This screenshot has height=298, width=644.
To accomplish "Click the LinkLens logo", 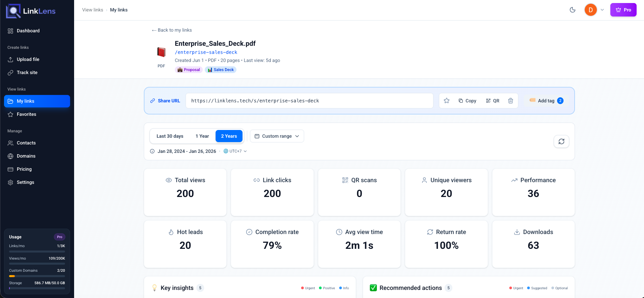I will [31, 11].
